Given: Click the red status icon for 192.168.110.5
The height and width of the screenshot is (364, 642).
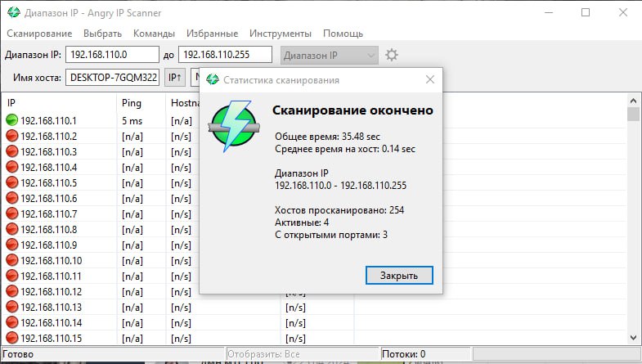Looking at the screenshot, I should 12,183.
